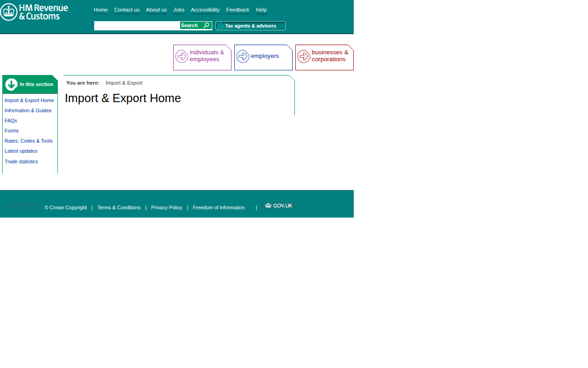Open Information & Guides in the sidebar
The width and height of the screenshot is (588, 368).
click(x=28, y=110)
